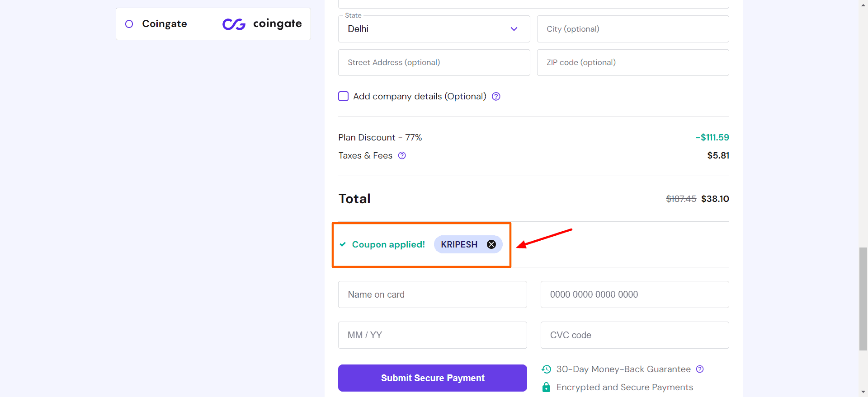This screenshot has width=868, height=397.
Task: Check the Add company details checkbox
Action: 344,96
